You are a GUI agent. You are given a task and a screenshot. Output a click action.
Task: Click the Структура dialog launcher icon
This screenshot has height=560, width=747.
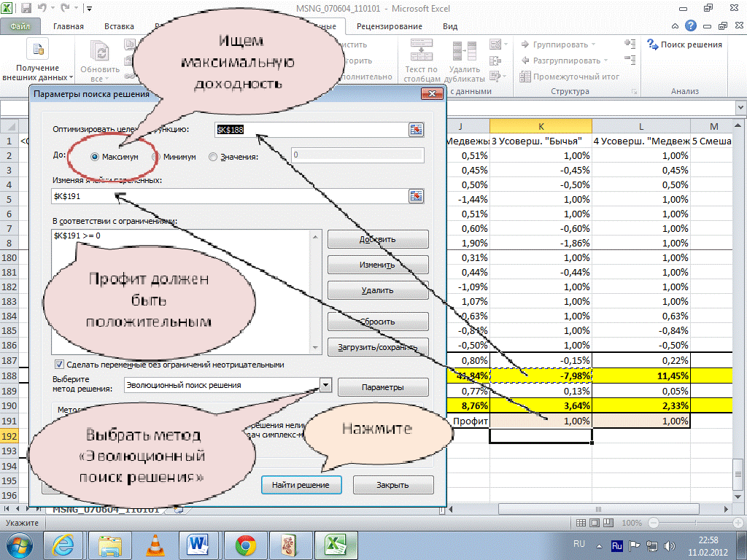(x=634, y=91)
